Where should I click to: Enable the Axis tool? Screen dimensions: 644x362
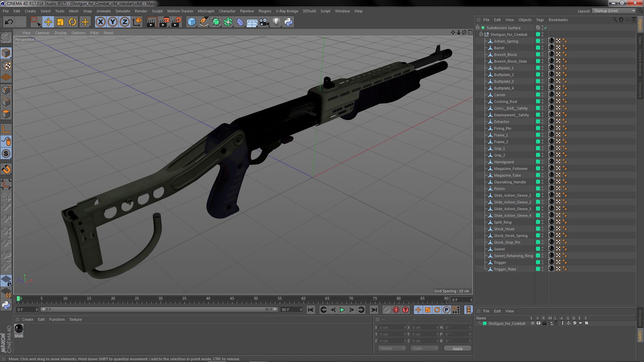[6, 129]
